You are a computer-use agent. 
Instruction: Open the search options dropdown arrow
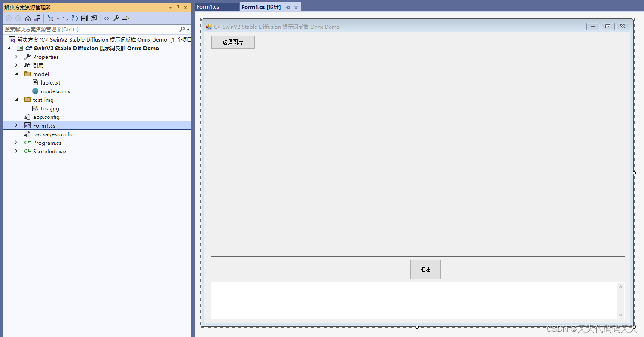188,29
